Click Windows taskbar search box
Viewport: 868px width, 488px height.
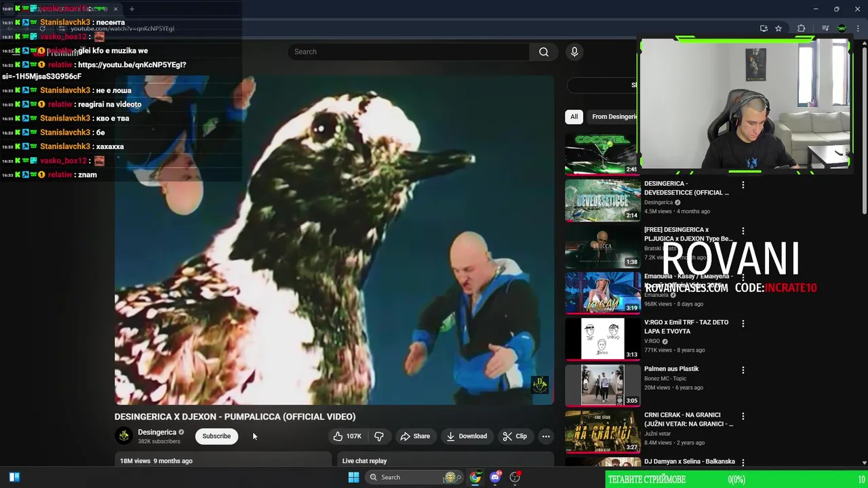click(414, 477)
